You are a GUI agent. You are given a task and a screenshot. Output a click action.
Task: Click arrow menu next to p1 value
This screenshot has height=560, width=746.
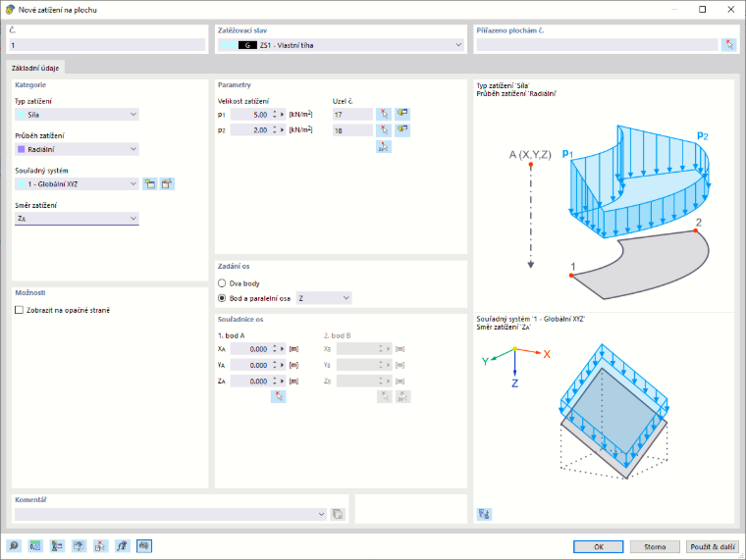click(x=282, y=115)
